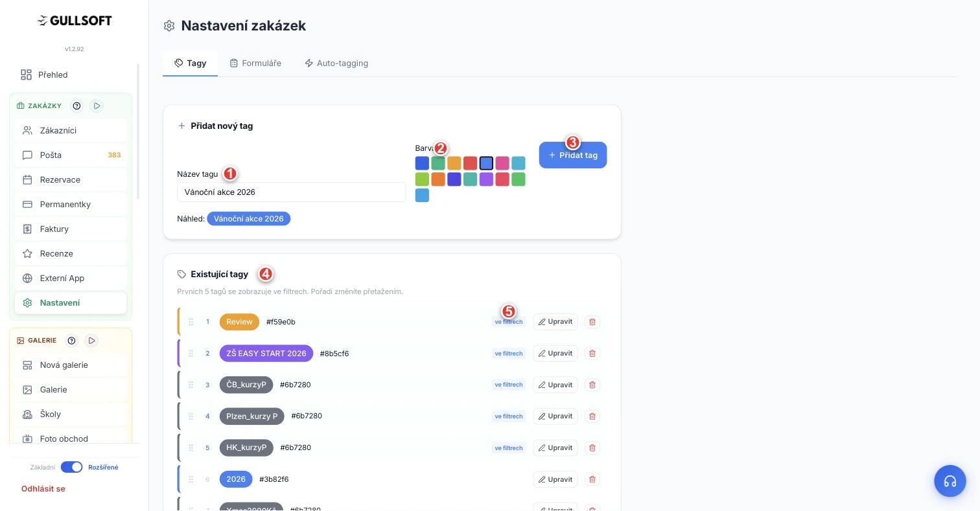Open the headset support chat button
980x511 pixels.
950,481
